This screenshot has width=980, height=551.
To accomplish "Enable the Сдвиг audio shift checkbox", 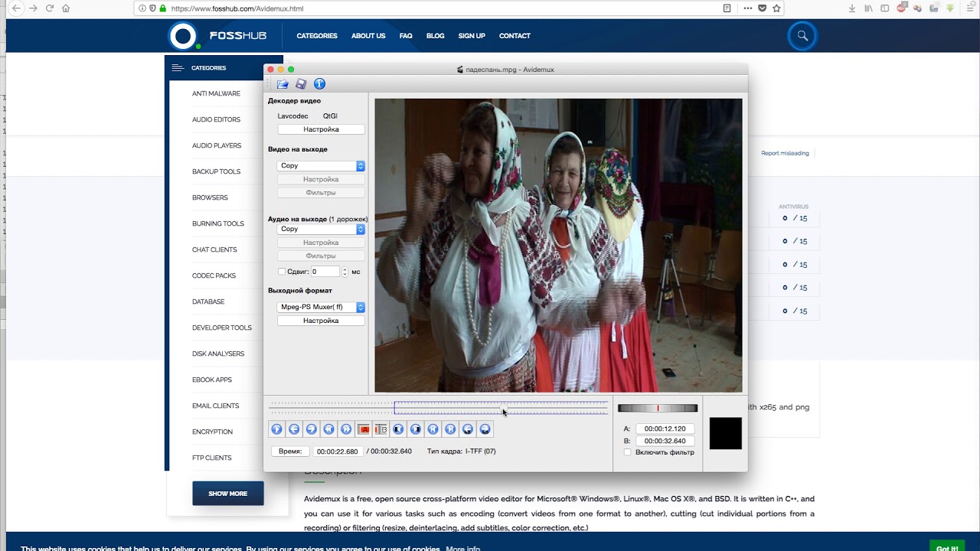I will click(x=282, y=272).
